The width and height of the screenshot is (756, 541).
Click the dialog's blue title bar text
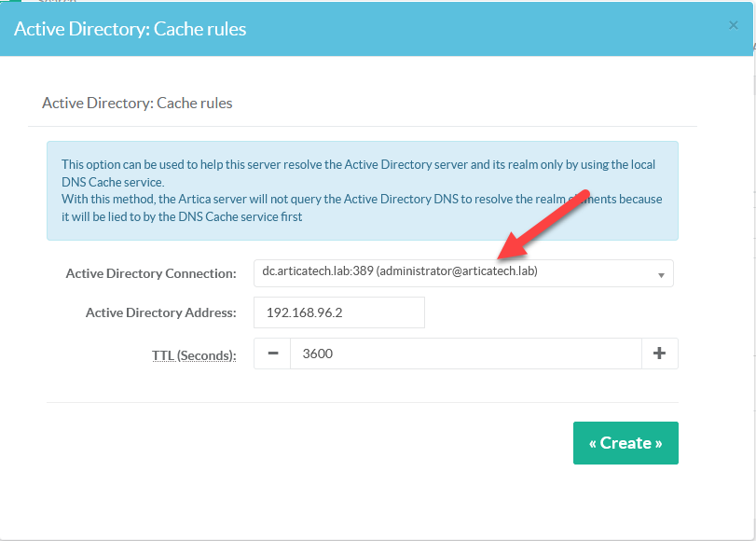(x=131, y=29)
